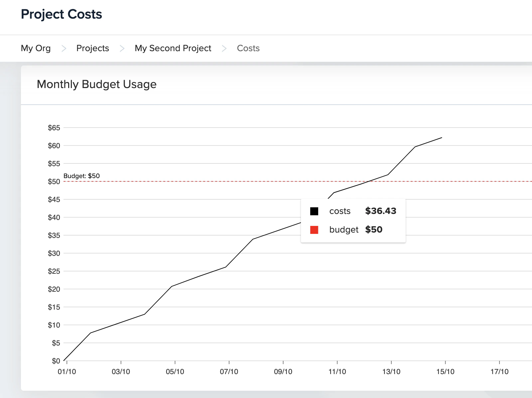Click the $36.43 costs value in tooltip
The image size is (532, 398).
(x=381, y=211)
